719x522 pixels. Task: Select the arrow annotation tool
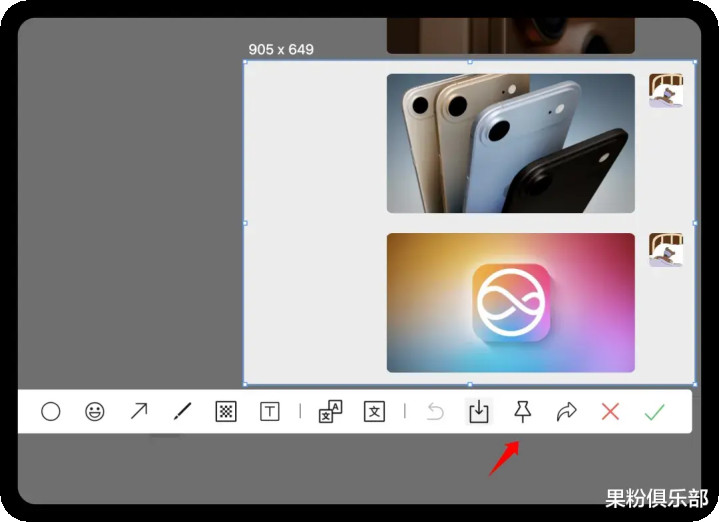138,411
